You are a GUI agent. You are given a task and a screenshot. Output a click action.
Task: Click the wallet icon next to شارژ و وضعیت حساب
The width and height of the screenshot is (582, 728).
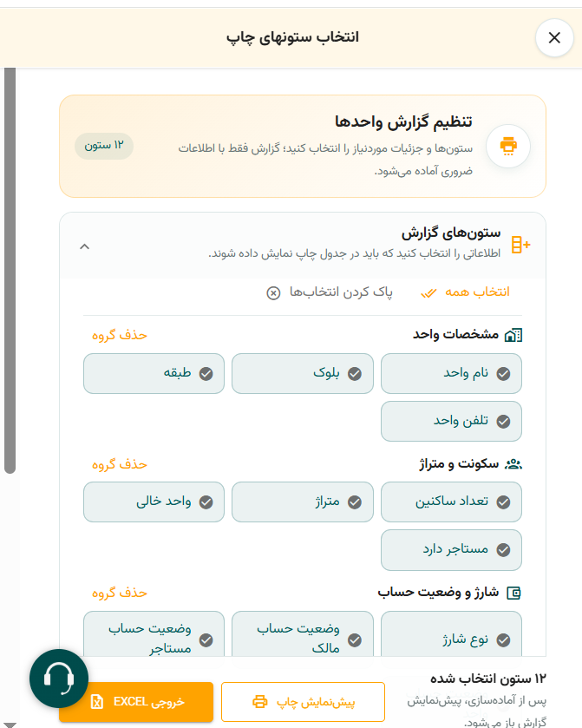513,593
